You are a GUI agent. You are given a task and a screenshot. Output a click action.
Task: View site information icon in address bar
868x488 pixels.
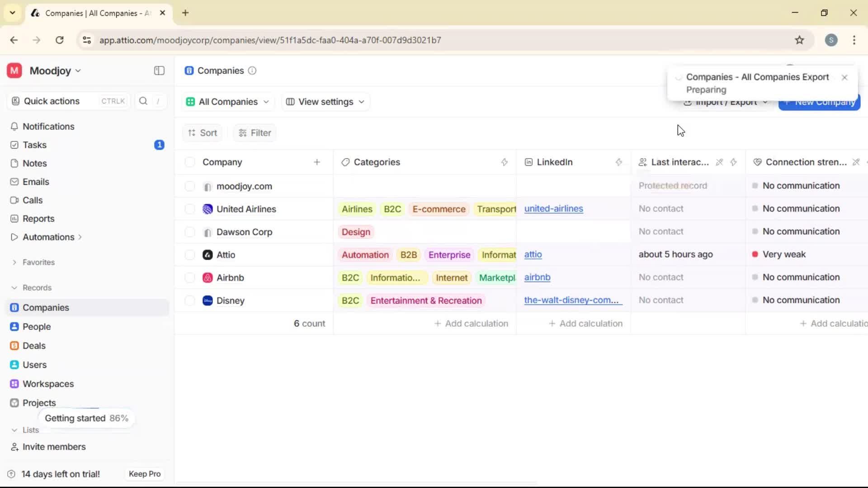pos(87,40)
